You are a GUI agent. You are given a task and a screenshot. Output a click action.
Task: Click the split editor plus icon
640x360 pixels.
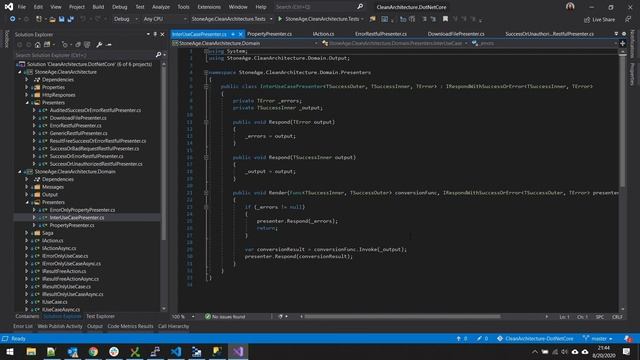(x=622, y=43)
